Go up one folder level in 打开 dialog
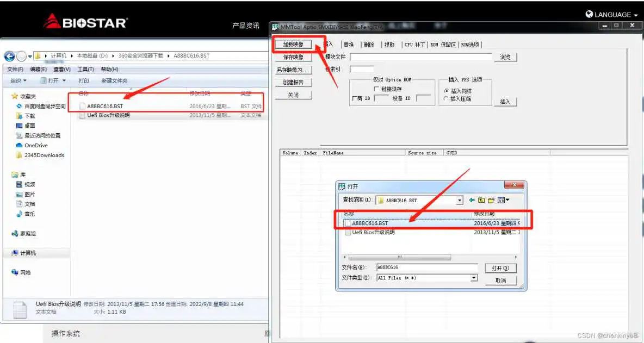The image size is (644, 343). [x=481, y=200]
